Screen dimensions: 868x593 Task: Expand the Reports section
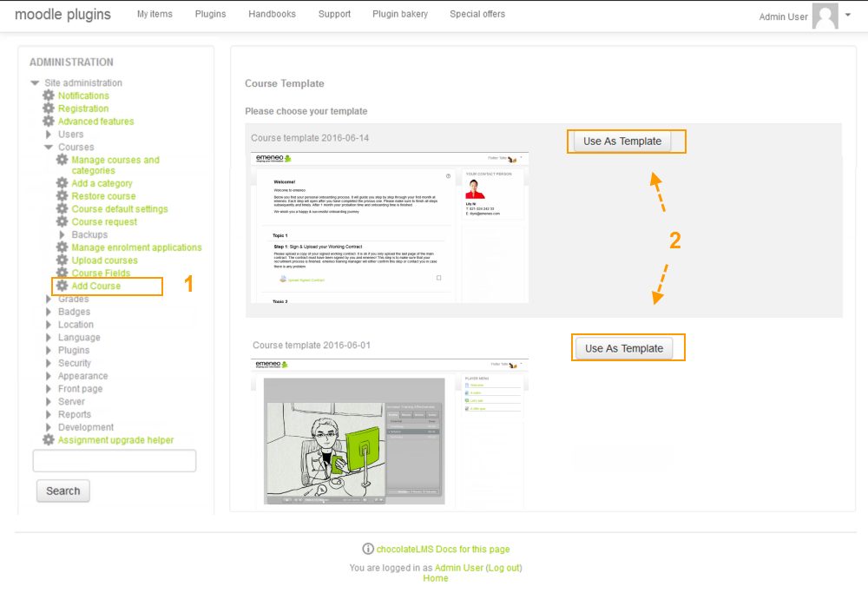tap(48, 414)
